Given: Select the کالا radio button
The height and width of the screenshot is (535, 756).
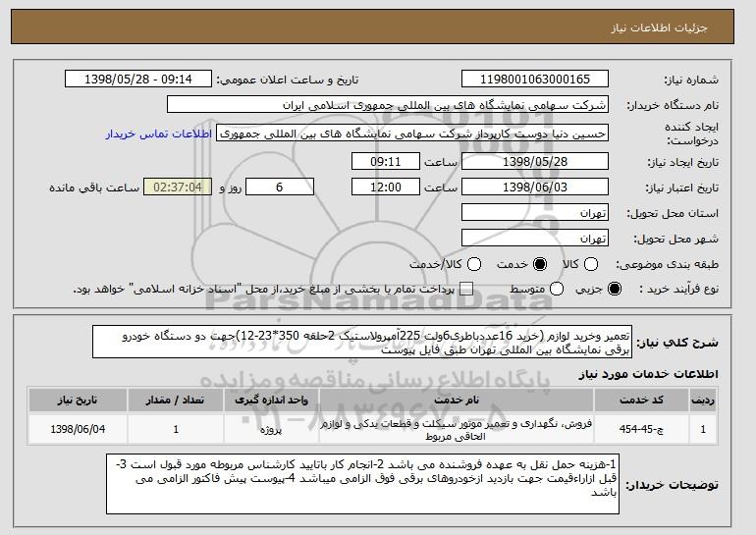Looking at the screenshot, I should [x=591, y=264].
